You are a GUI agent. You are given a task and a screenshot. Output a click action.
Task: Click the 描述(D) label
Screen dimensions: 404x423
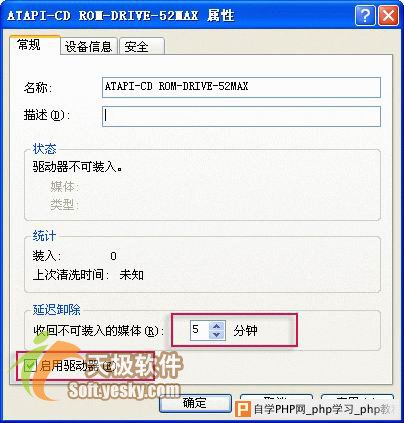(47, 115)
